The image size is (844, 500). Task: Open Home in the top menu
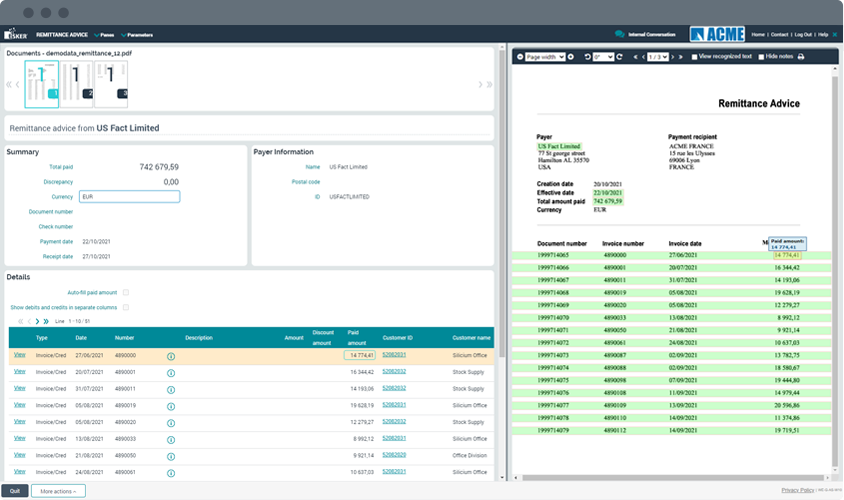click(x=758, y=34)
